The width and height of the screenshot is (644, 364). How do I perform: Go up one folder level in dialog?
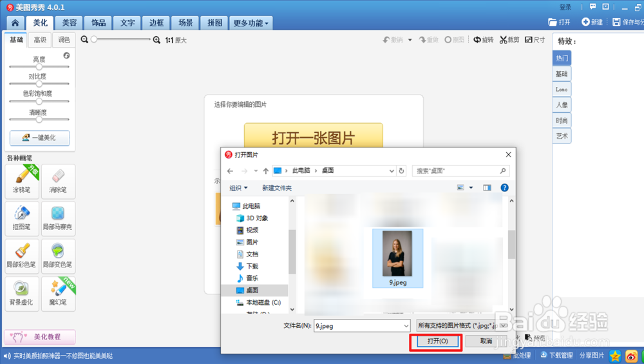point(266,171)
